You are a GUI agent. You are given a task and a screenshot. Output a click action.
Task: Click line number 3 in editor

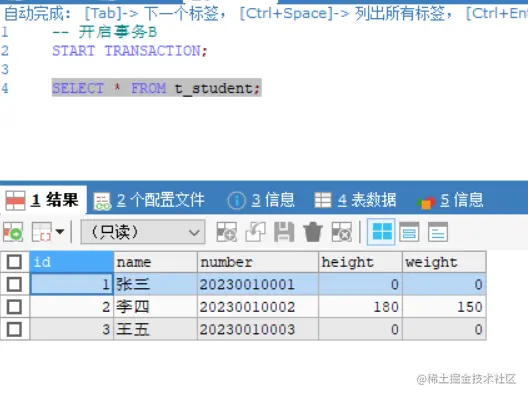point(5,69)
